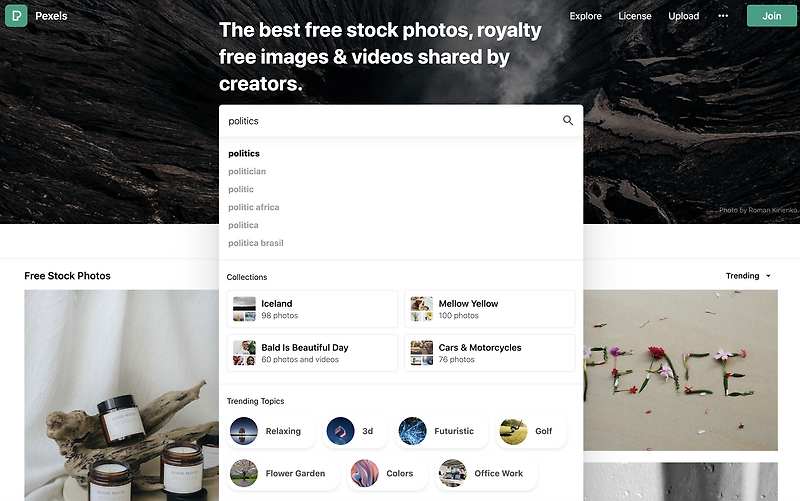
Task: Select the Office Work topic icon
Action: click(453, 473)
